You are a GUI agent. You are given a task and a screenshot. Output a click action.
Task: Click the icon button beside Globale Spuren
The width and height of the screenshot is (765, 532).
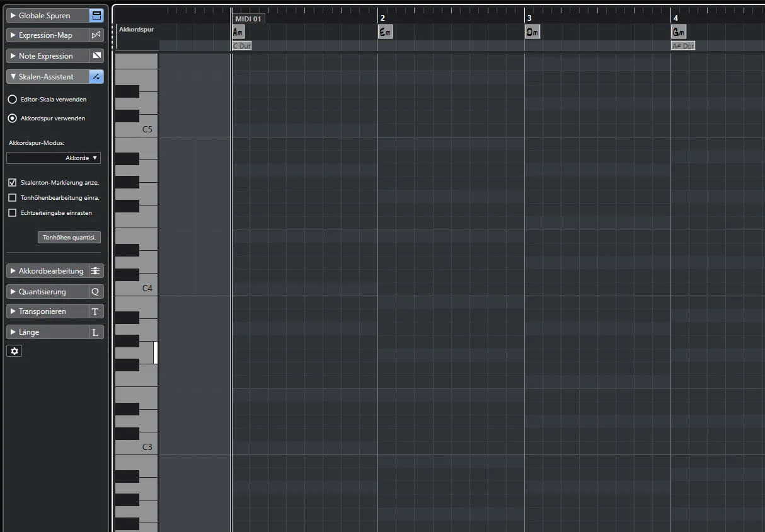pyautogui.click(x=96, y=15)
